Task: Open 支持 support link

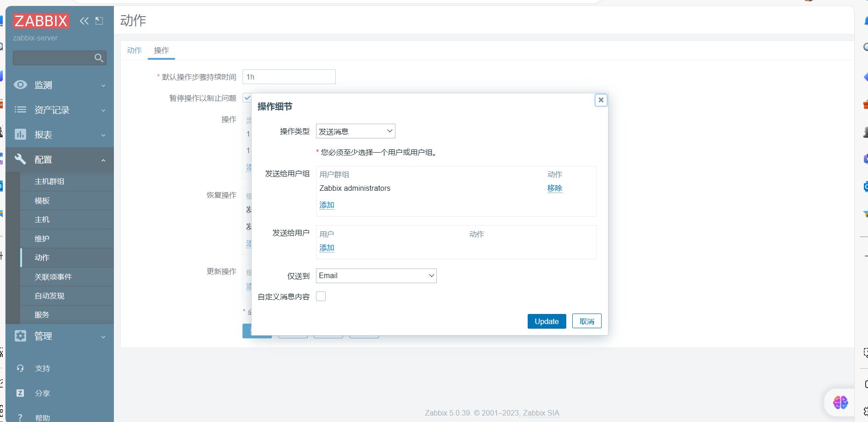Action: pos(43,369)
